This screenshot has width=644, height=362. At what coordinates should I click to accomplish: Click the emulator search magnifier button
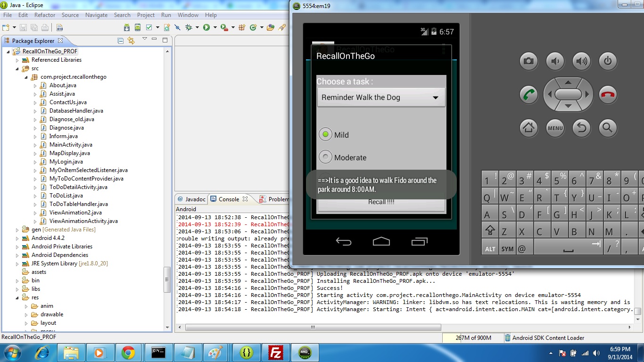[608, 127]
